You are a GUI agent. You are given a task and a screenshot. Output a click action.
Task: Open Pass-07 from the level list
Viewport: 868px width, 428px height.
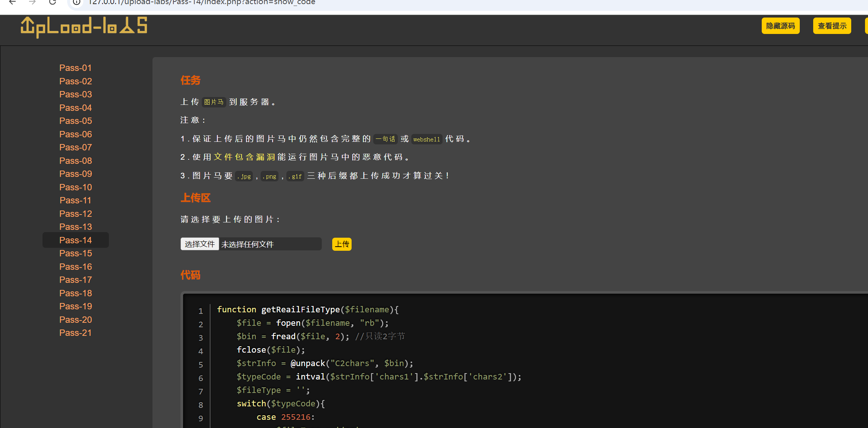(75, 147)
